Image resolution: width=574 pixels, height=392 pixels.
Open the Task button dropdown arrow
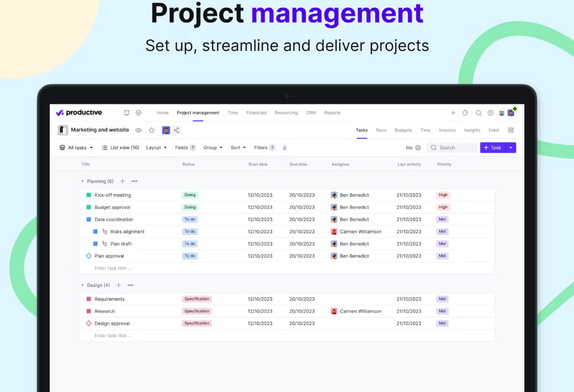tap(511, 147)
